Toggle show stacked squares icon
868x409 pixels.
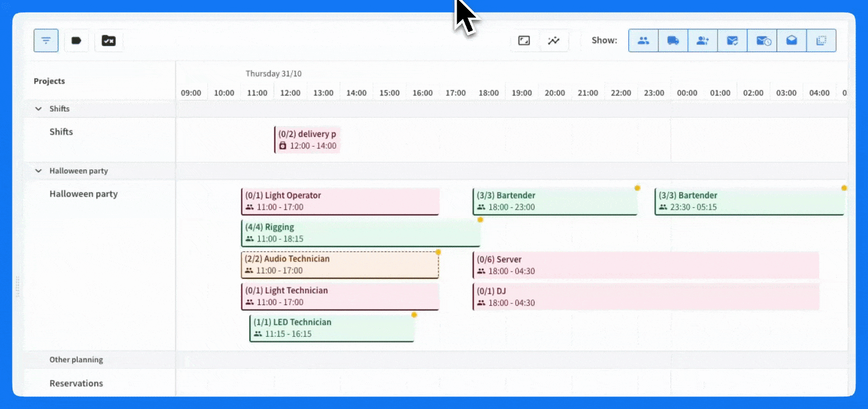pyautogui.click(x=821, y=41)
